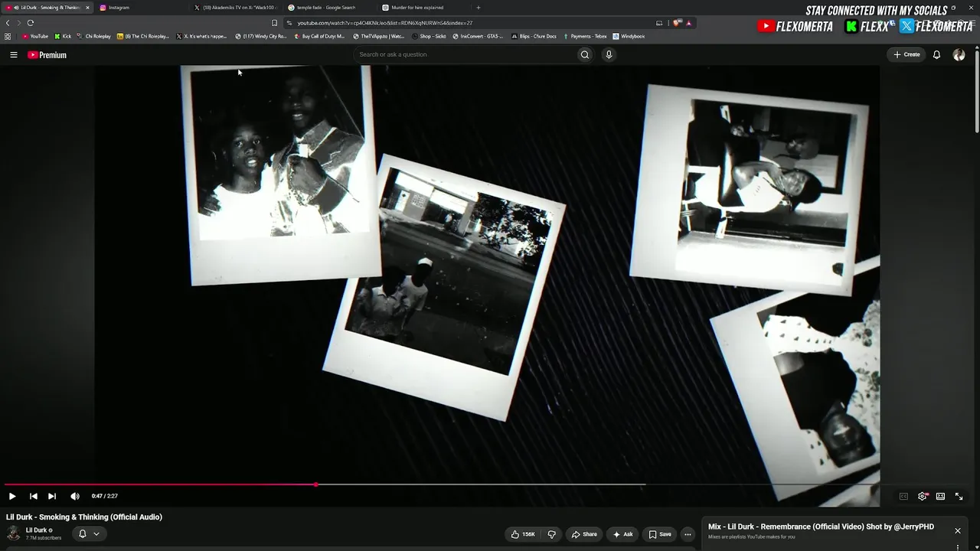980x551 pixels.
Task: View site information icon in address bar
Action: (289, 23)
